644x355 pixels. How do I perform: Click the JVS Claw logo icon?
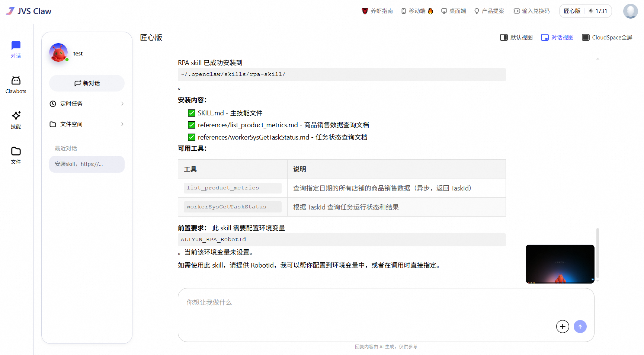[x=10, y=11]
